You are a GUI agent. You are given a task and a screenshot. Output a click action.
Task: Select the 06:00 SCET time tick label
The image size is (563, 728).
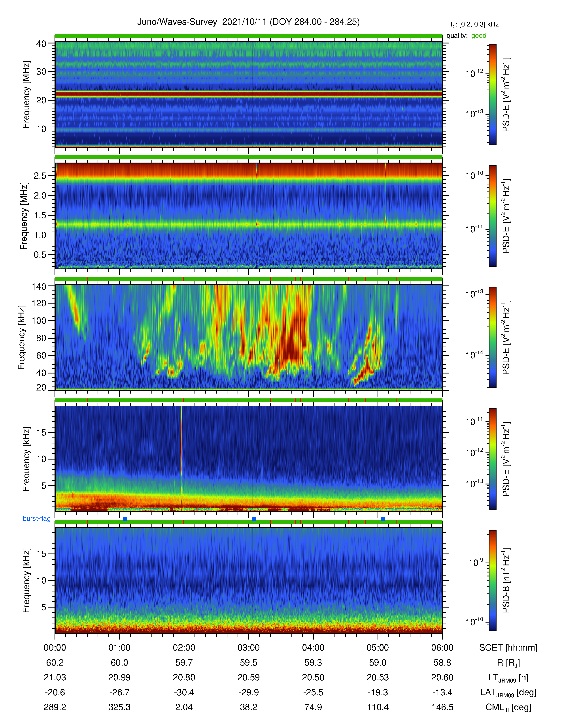pyautogui.click(x=442, y=648)
